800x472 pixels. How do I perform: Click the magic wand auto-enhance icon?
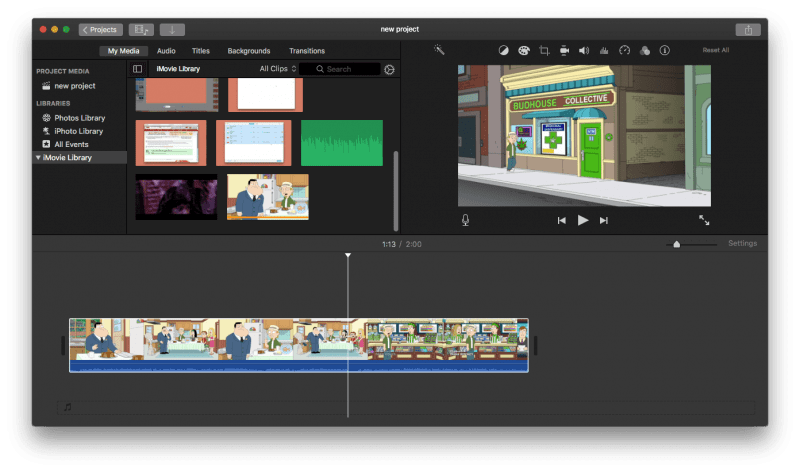(438, 50)
